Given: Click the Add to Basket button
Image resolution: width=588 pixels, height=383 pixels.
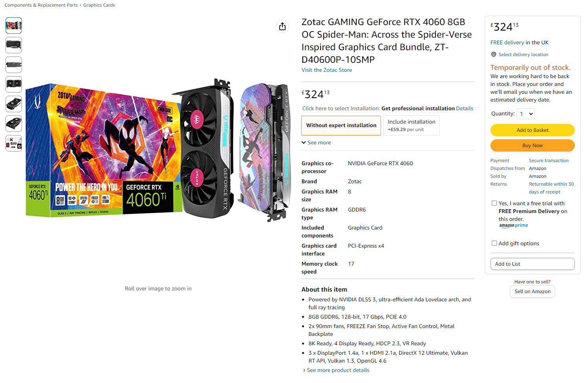Looking at the screenshot, I should click(532, 130).
